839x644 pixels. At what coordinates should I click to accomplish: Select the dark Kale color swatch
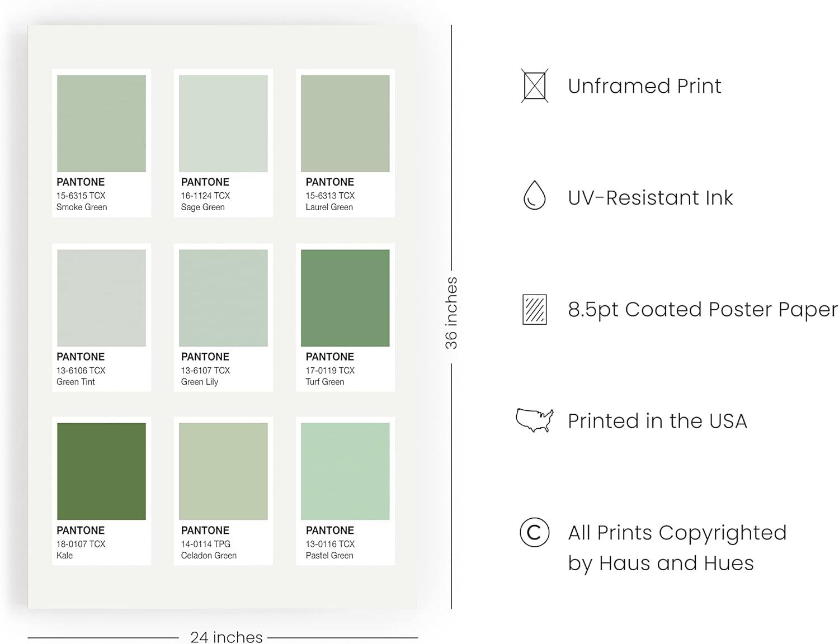coord(101,471)
